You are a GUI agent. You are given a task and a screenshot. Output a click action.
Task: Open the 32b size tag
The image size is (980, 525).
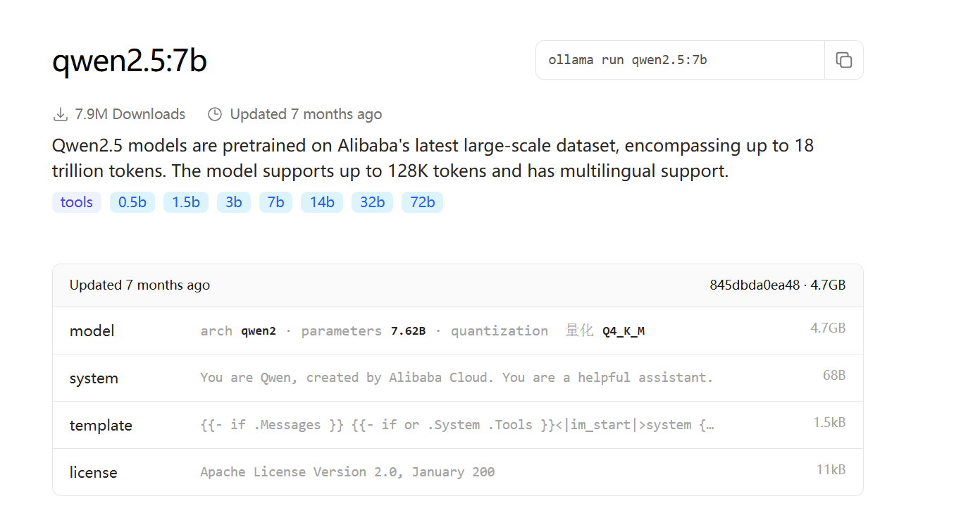[372, 202]
